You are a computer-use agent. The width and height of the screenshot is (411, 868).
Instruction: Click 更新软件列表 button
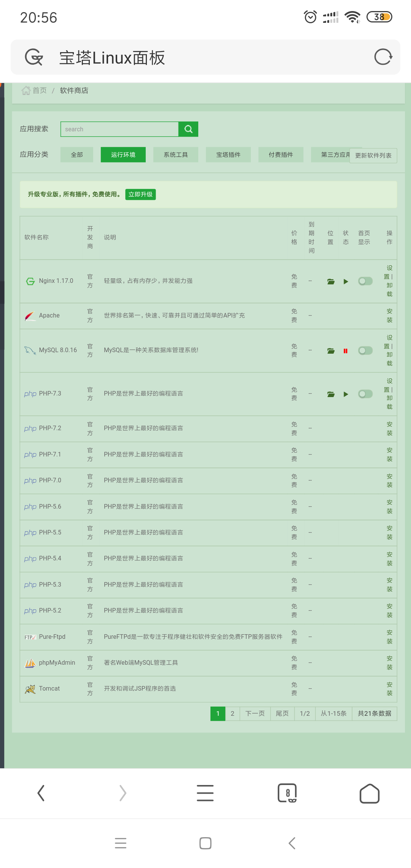click(x=373, y=156)
